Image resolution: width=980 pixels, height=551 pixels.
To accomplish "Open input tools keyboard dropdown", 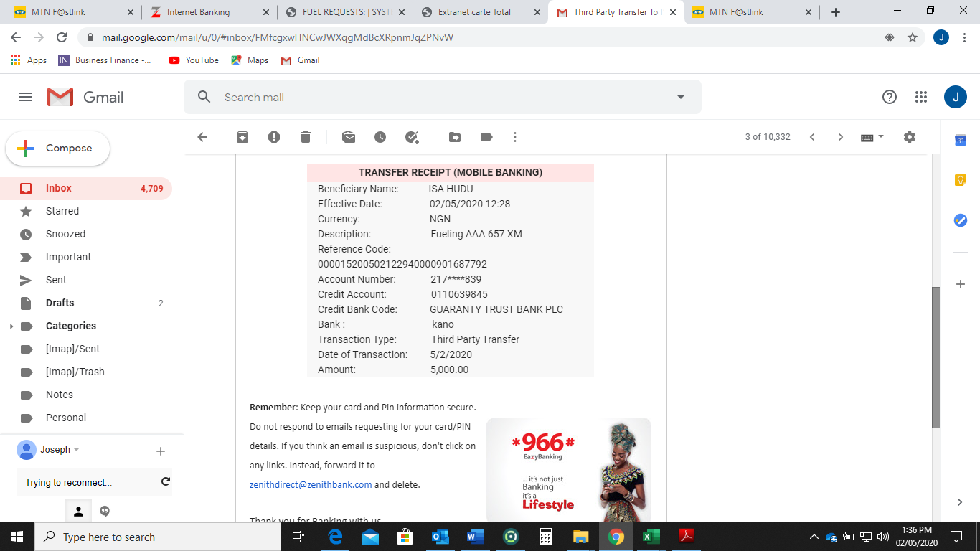I will point(872,137).
